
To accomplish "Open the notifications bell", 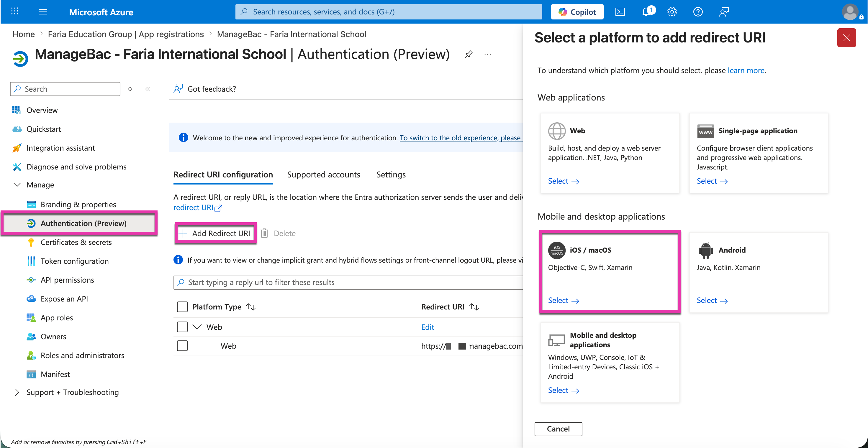I will tap(646, 12).
